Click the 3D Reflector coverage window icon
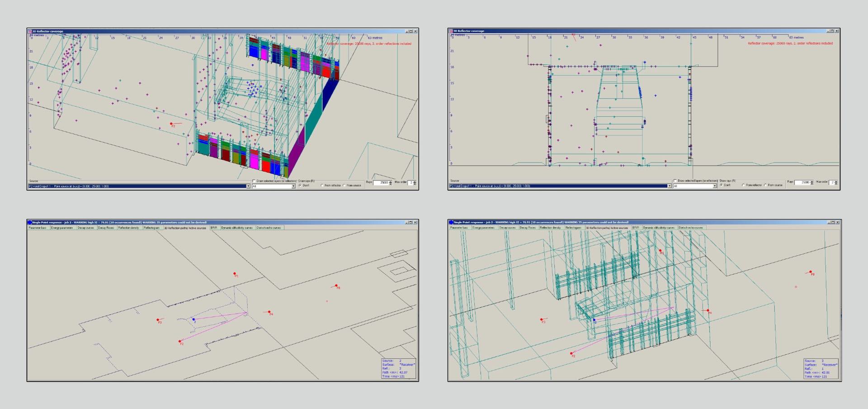 (30, 31)
